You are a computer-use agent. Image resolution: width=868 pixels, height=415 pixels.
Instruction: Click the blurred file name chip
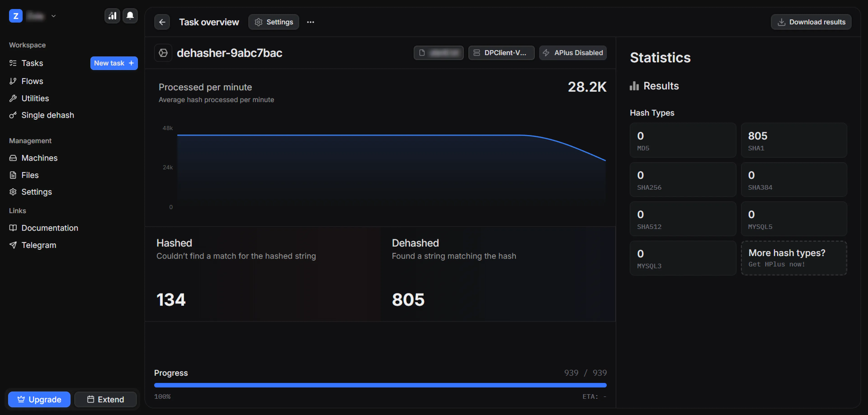click(438, 53)
